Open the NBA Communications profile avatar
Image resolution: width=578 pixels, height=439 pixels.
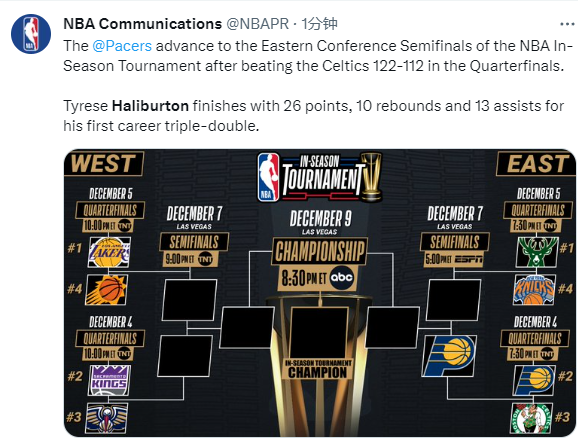[31, 34]
